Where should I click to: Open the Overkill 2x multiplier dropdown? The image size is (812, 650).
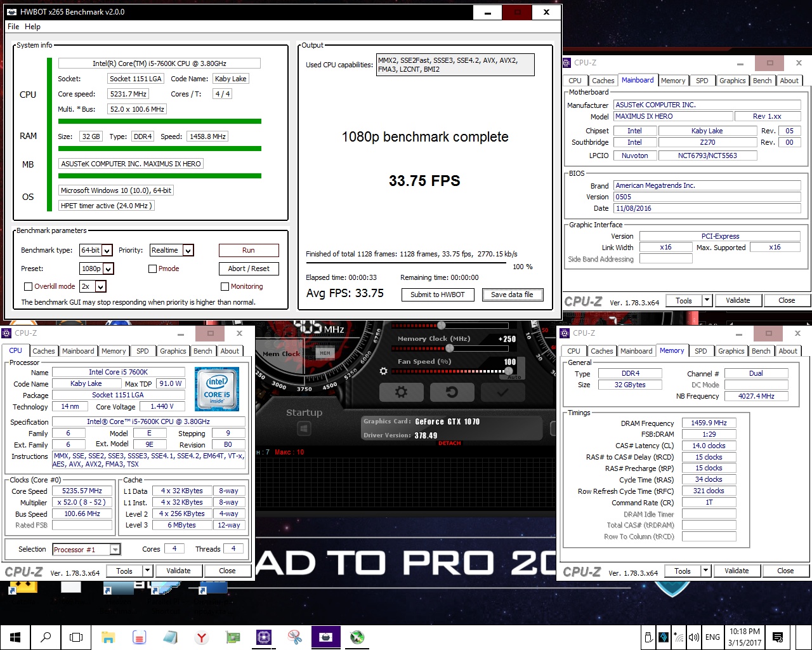[92, 286]
